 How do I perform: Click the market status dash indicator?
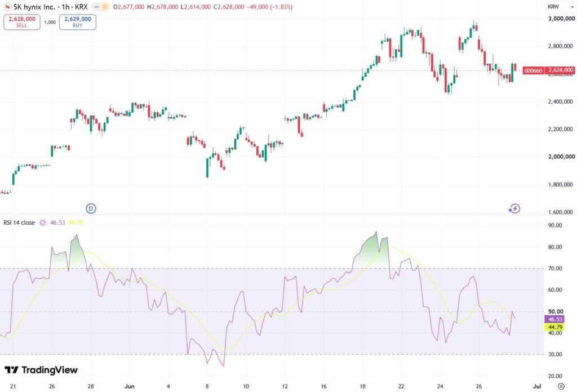click(x=96, y=7)
